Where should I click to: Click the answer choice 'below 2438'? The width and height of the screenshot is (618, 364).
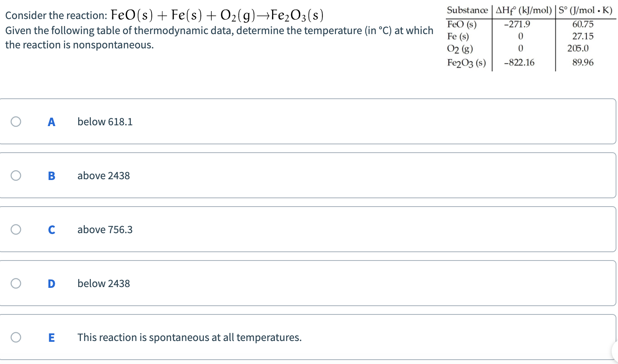(104, 283)
